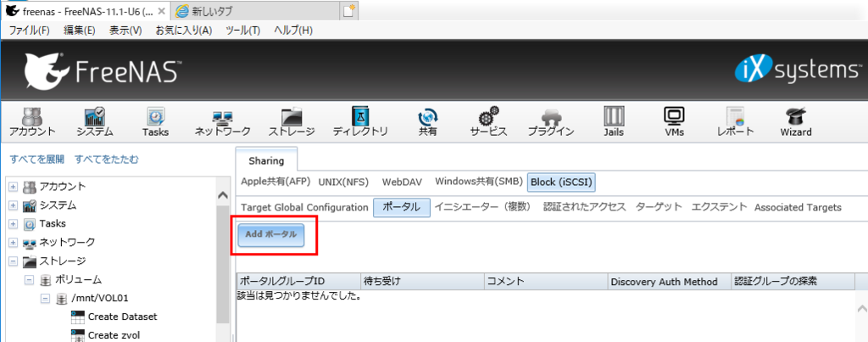Sort by 待ち受け column header
The width and height of the screenshot is (868, 342).
(422, 281)
